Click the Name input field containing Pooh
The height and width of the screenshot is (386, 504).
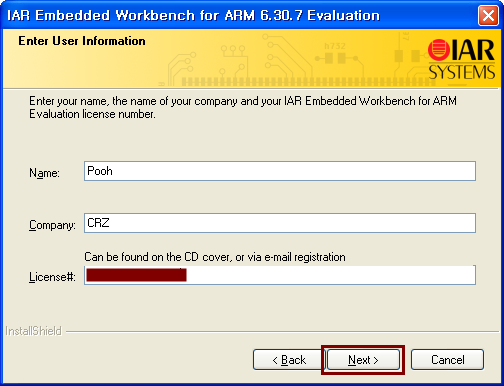pyautogui.click(x=280, y=171)
